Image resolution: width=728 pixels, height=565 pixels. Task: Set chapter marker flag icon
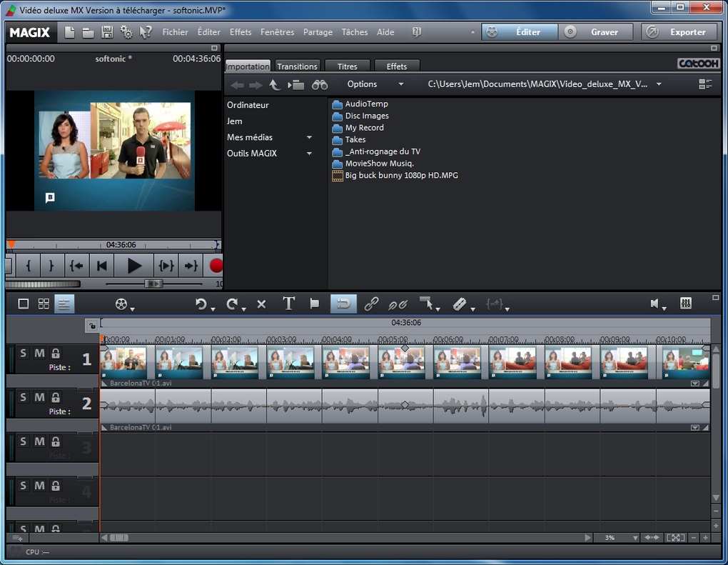tap(314, 304)
